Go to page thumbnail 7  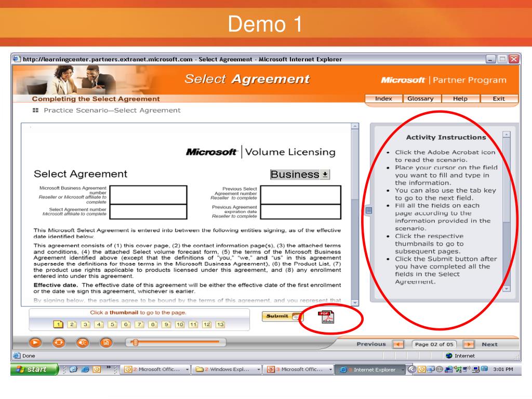(x=139, y=324)
